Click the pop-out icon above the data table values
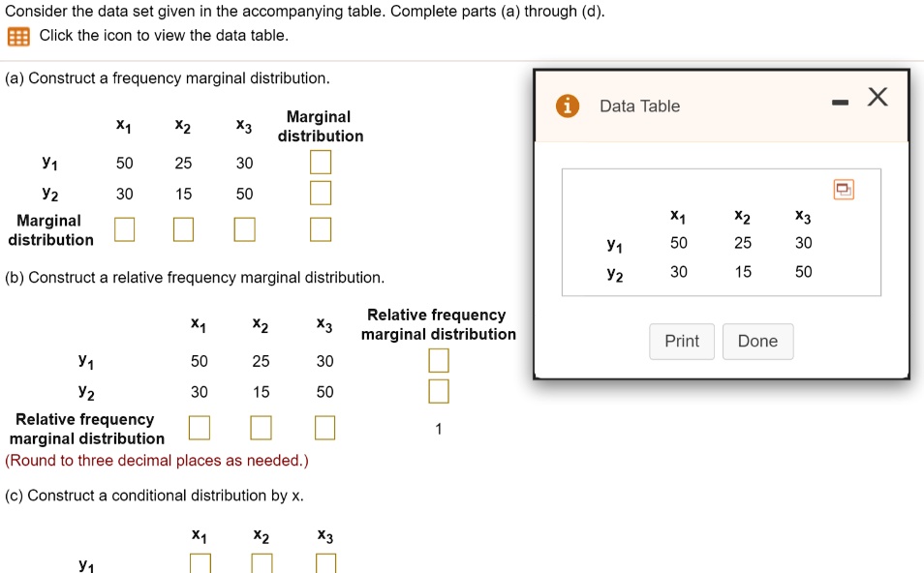 click(x=843, y=190)
